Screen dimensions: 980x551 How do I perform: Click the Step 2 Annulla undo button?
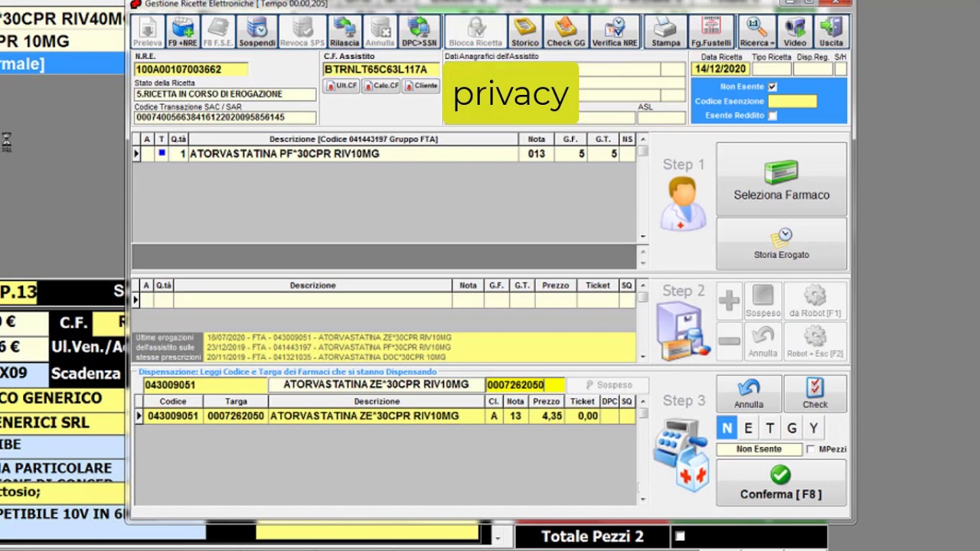pos(763,341)
